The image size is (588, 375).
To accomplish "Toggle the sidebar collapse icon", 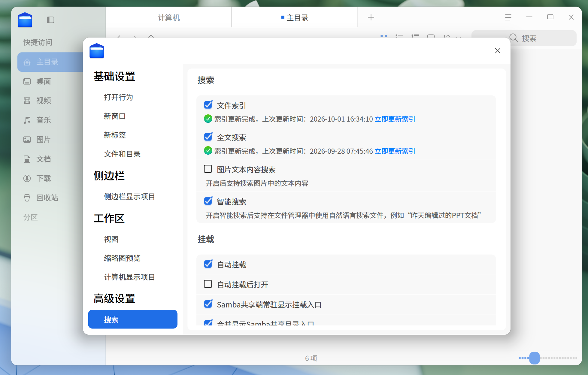I will tap(50, 20).
